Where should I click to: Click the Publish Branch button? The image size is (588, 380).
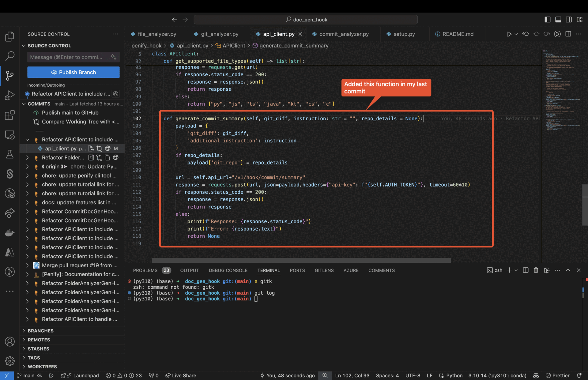click(x=73, y=72)
